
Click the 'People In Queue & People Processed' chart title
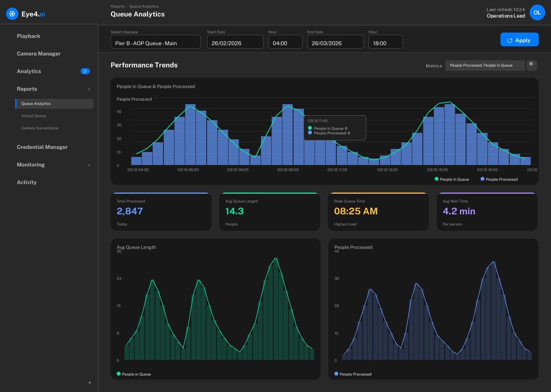156,87
